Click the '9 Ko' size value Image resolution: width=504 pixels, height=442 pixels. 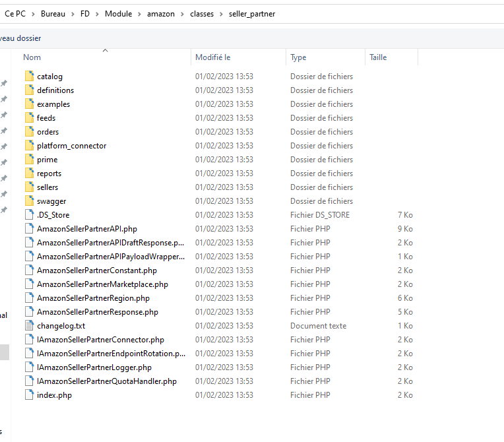coord(405,228)
